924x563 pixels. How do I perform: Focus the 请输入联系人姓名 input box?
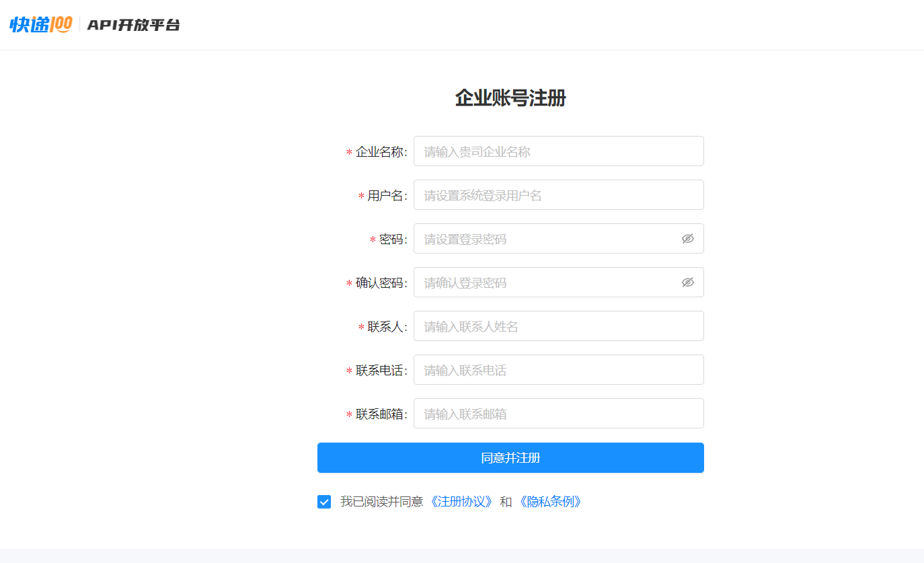pos(558,326)
